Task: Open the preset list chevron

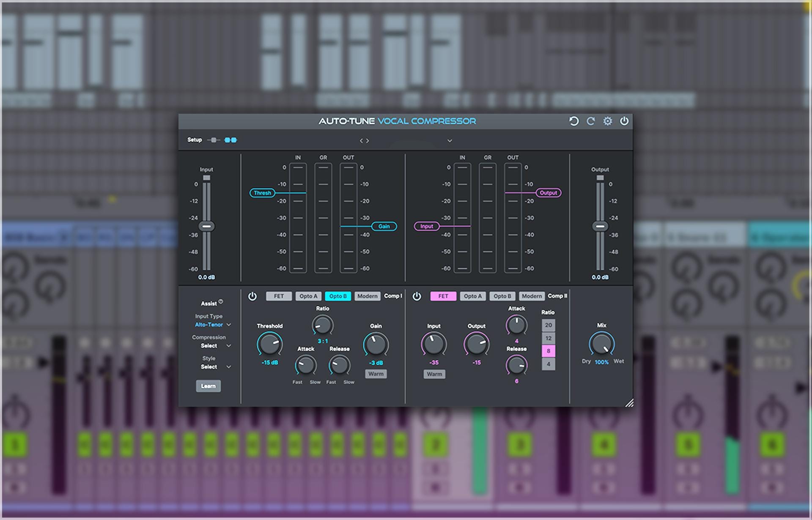Action: (450, 141)
